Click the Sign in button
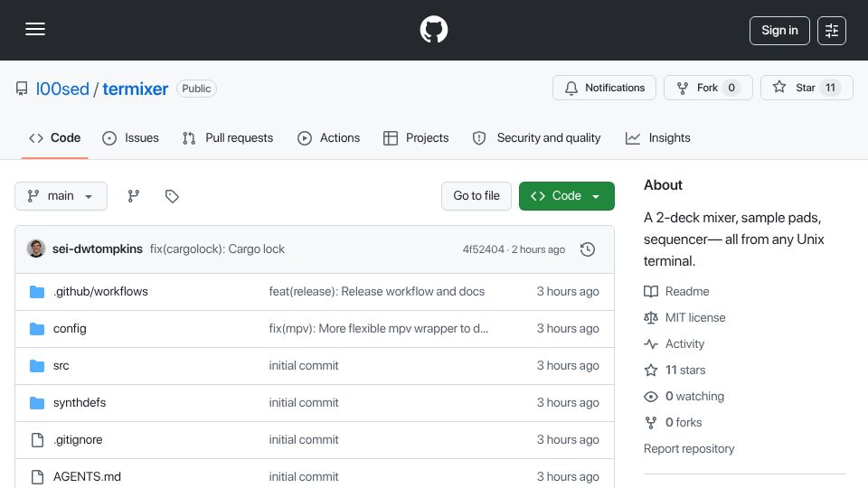 click(779, 31)
